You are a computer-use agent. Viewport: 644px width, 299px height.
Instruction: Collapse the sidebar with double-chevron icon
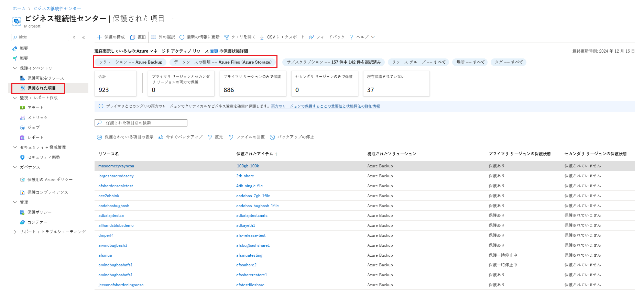click(84, 37)
